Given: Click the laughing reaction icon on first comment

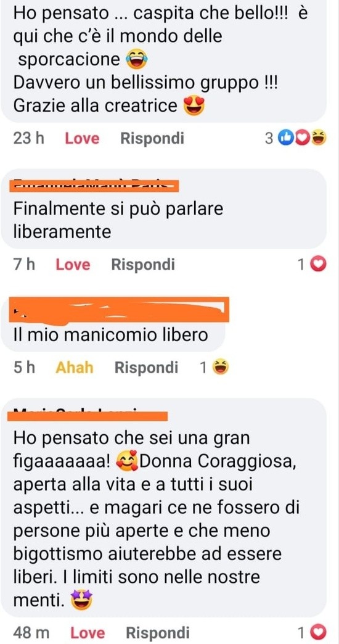Looking at the screenshot, I should point(319,138).
